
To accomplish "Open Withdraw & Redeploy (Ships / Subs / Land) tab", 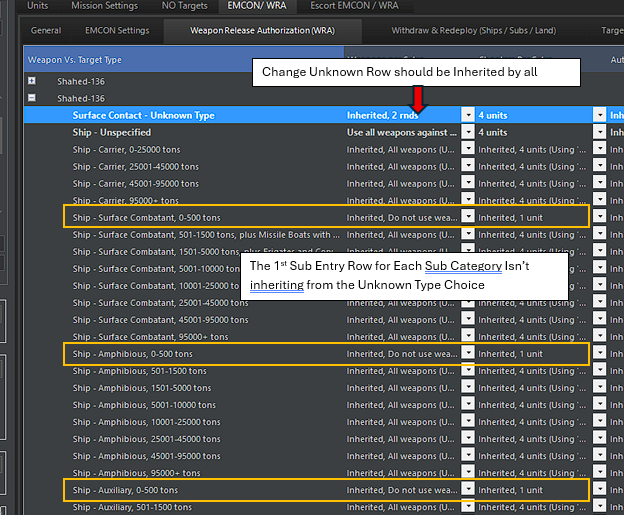I will pos(474,31).
